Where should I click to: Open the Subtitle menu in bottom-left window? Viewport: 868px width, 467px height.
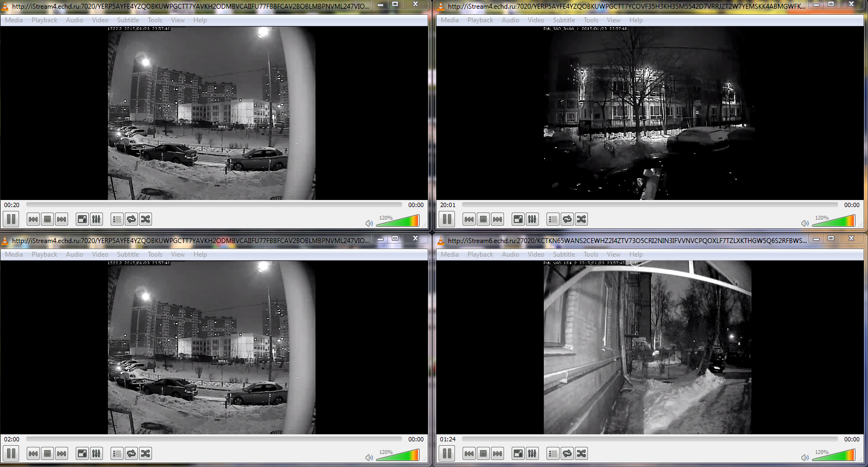click(x=128, y=254)
